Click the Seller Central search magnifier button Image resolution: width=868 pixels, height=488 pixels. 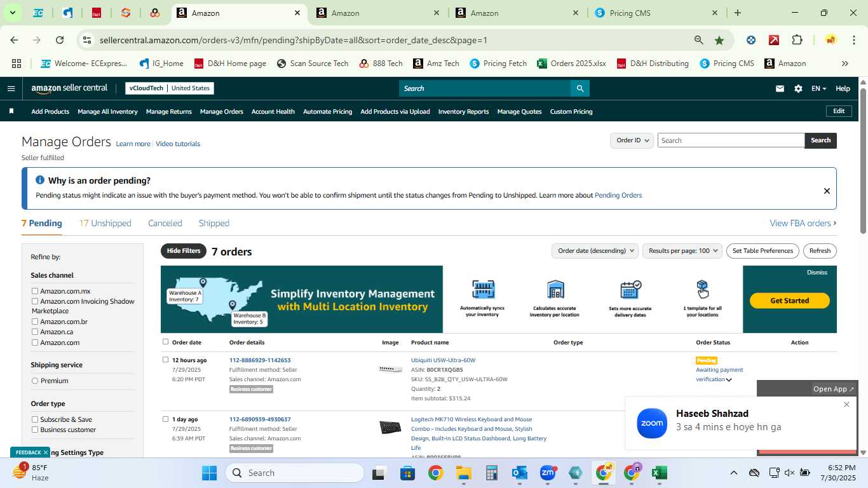pos(580,88)
